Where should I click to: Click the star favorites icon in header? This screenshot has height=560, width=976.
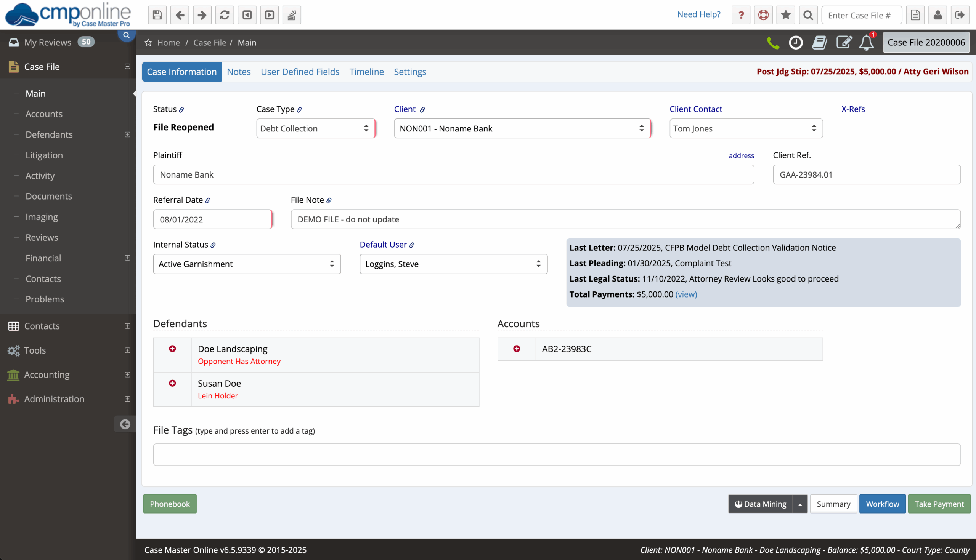pos(785,15)
